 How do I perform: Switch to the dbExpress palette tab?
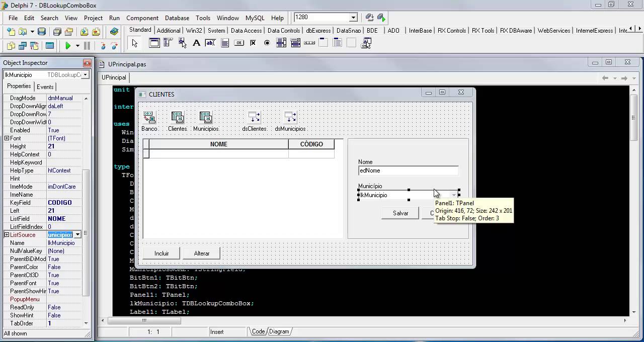[318, 30]
